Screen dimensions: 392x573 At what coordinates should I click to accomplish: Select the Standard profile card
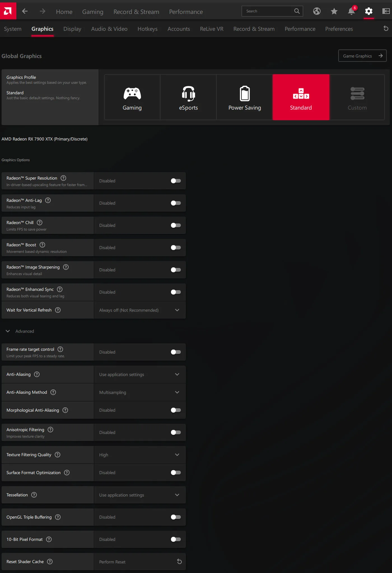[301, 97]
